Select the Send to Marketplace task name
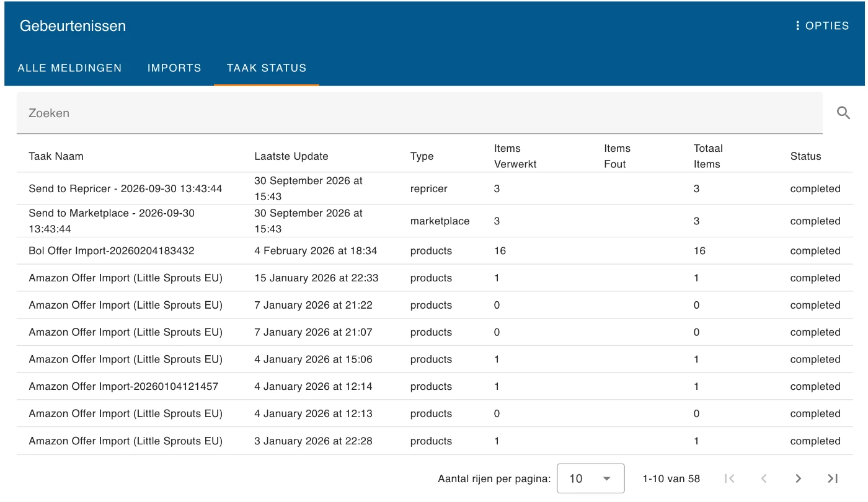This screenshot has width=868, height=502. (112, 221)
